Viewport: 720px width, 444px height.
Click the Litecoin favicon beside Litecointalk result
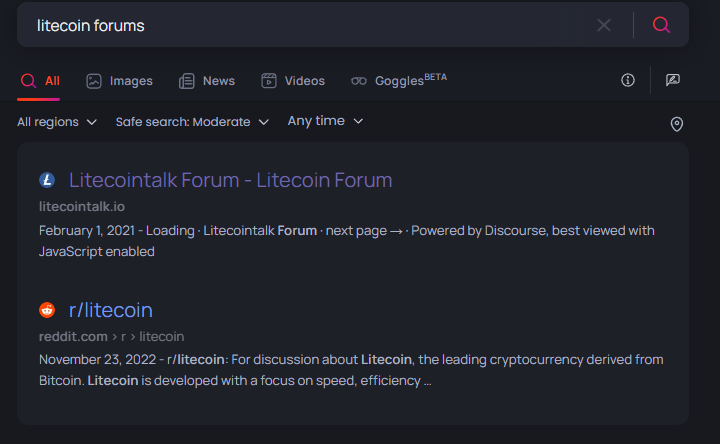click(47, 180)
